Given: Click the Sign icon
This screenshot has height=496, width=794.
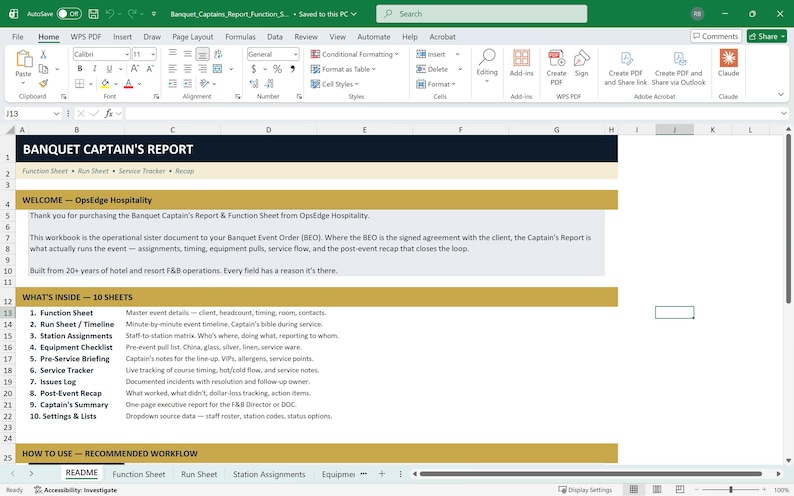Looking at the screenshot, I should 581,63.
